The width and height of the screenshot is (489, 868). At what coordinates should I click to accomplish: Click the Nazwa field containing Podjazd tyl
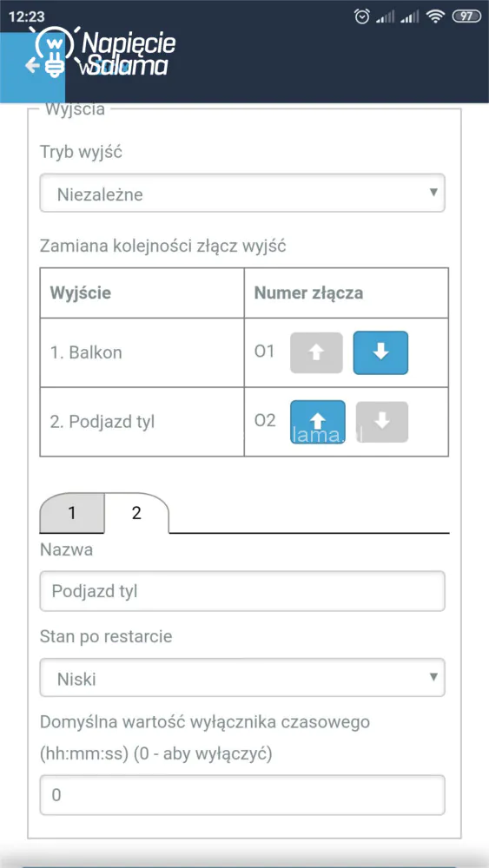242,591
